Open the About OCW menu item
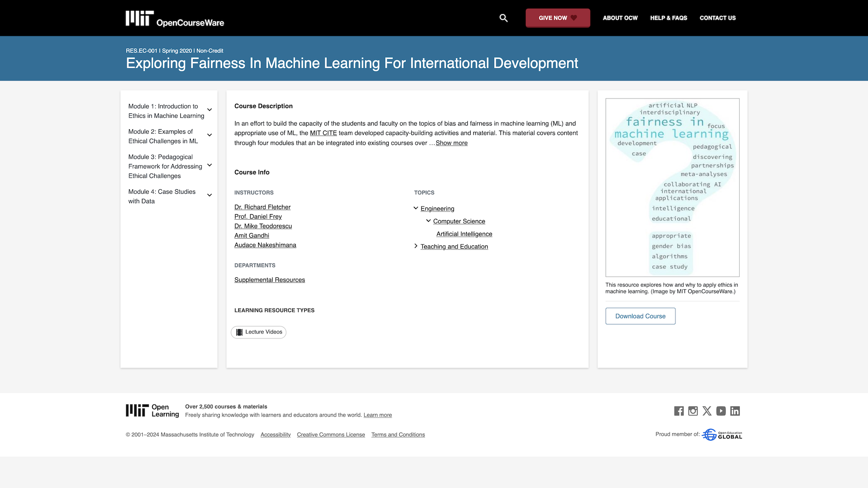 pyautogui.click(x=620, y=18)
